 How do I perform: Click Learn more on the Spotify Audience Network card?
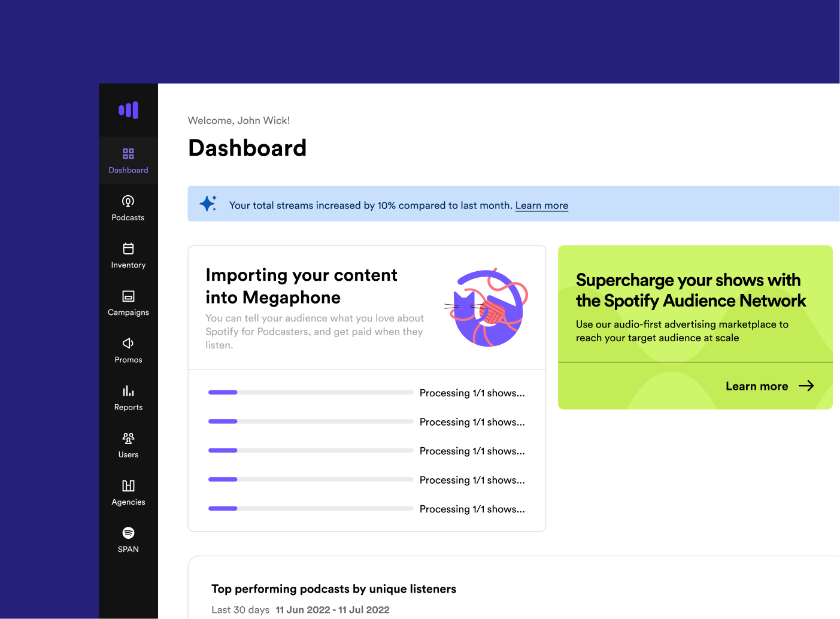point(757,386)
